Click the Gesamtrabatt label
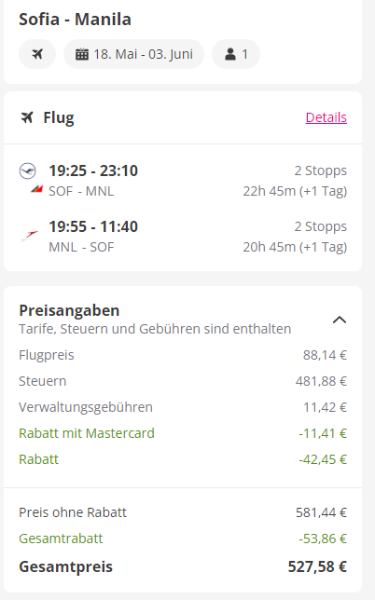This screenshot has width=375, height=600. pos(61,538)
